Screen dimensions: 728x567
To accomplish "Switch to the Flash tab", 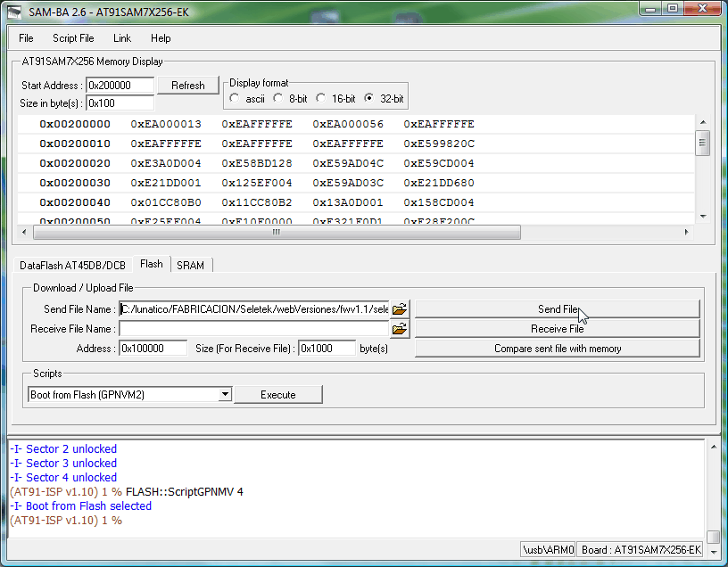I will point(152,264).
